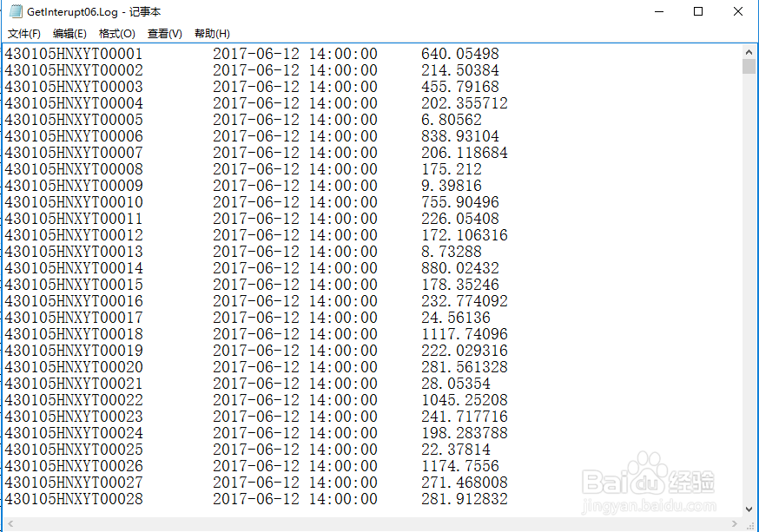Click value 9.39816
This screenshot has width=759, height=532.
pos(451,186)
